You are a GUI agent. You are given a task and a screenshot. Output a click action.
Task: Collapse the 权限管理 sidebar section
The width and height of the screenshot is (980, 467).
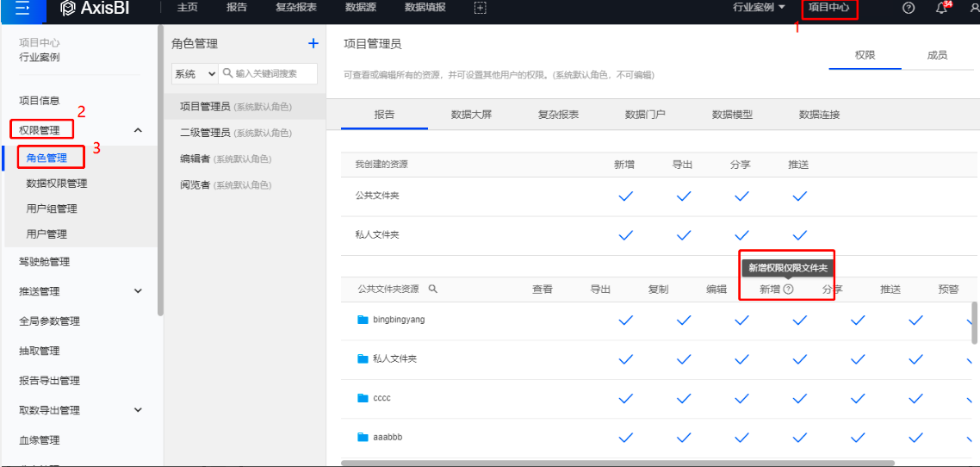pos(138,130)
